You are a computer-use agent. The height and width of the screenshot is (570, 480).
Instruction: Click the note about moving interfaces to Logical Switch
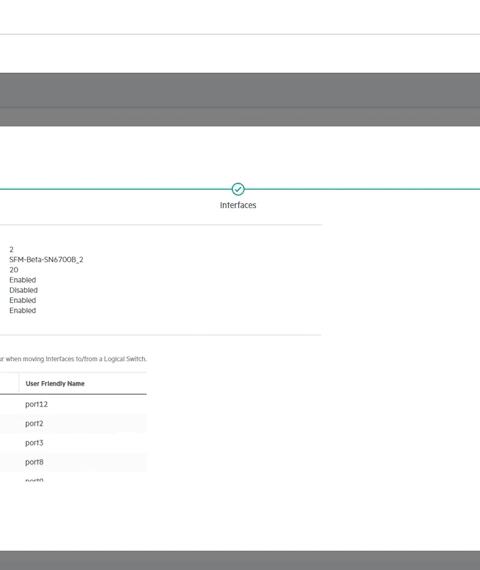tap(73, 359)
